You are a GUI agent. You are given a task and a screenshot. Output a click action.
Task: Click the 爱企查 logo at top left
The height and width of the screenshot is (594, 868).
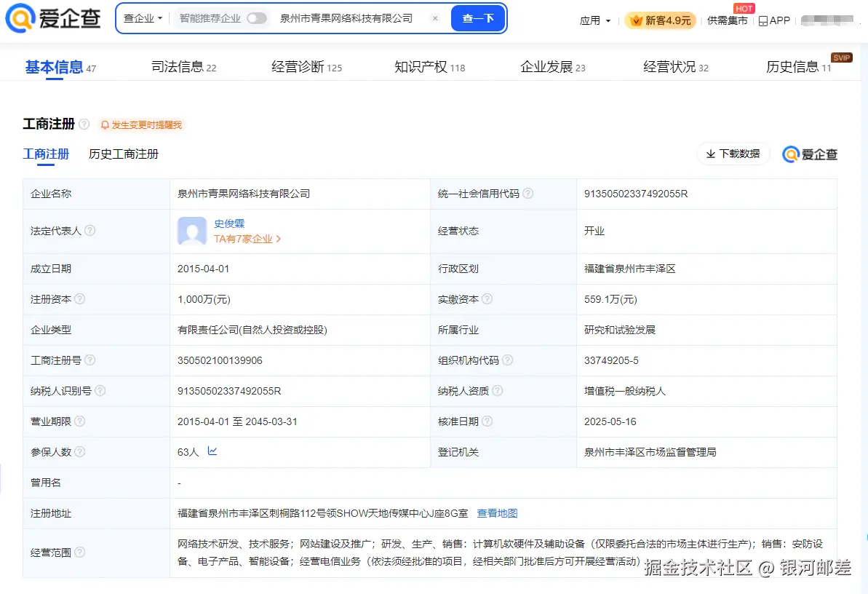pos(53,18)
